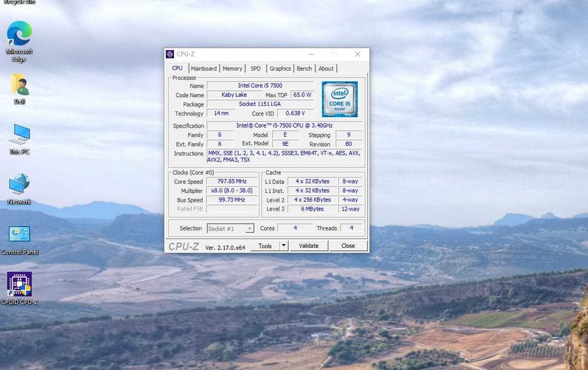Click the Model value 'E'

pos(285,135)
